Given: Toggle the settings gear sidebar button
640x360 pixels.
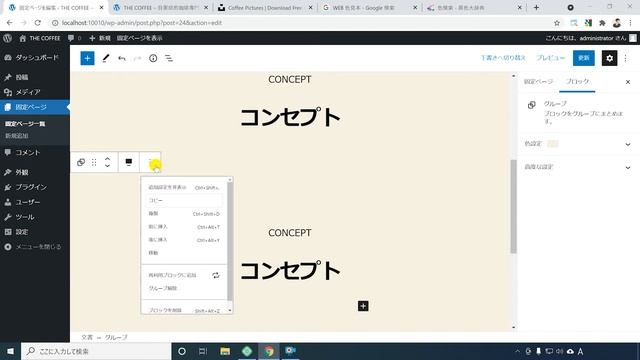Looking at the screenshot, I should [609, 58].
